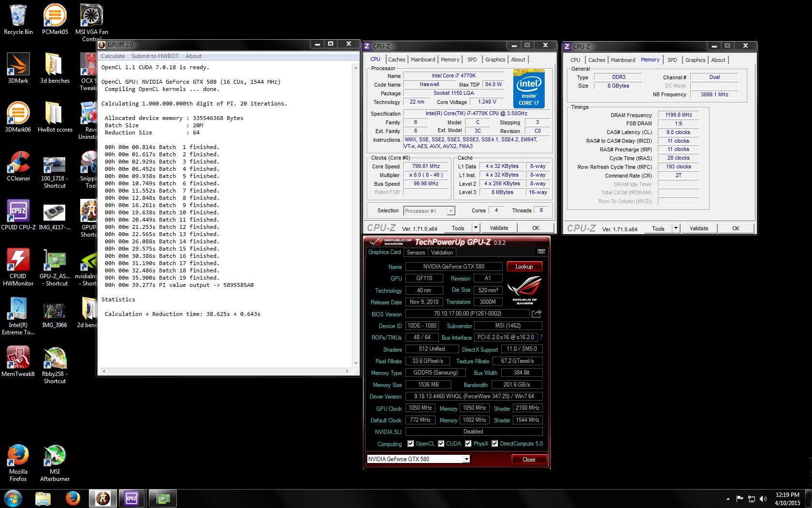Image resolution: width=812 pixels, height=508 pixels.
Task: Click the GPUPI vertical scrollbar
Action: pos(356,214)
